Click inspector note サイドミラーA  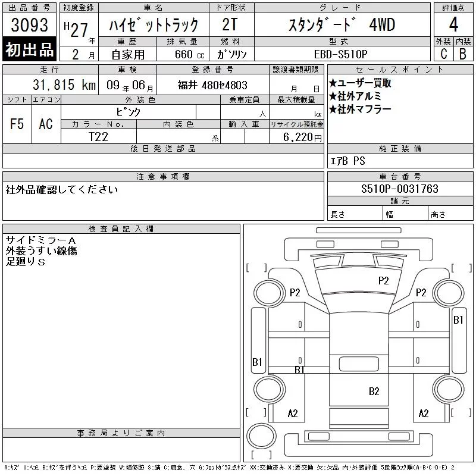(40, 240)
